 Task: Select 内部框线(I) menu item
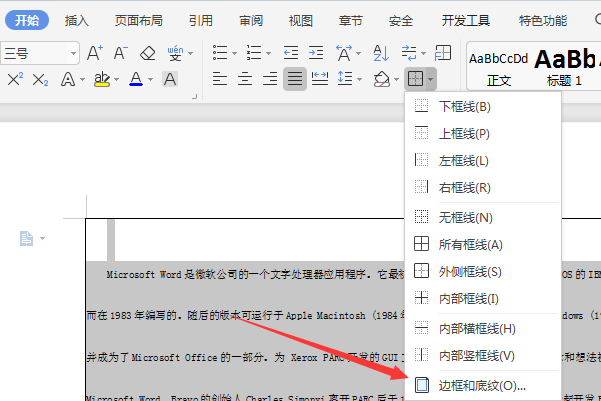pyautogui.click(x=483, y=298)
